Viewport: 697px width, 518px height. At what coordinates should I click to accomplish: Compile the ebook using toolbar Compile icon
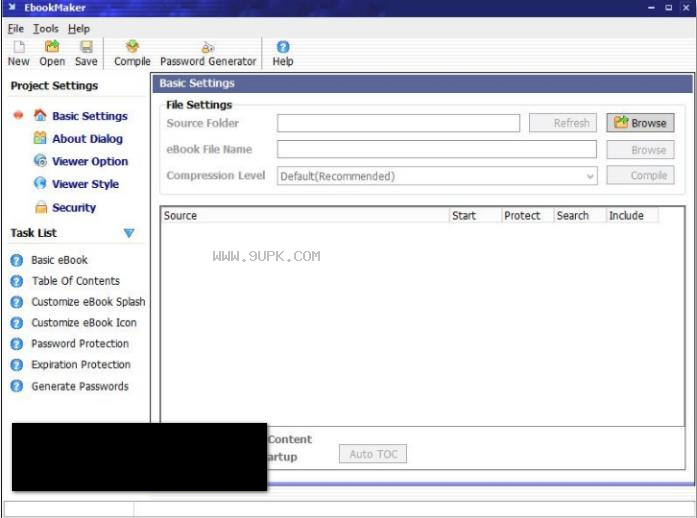(x=132, y=47)
